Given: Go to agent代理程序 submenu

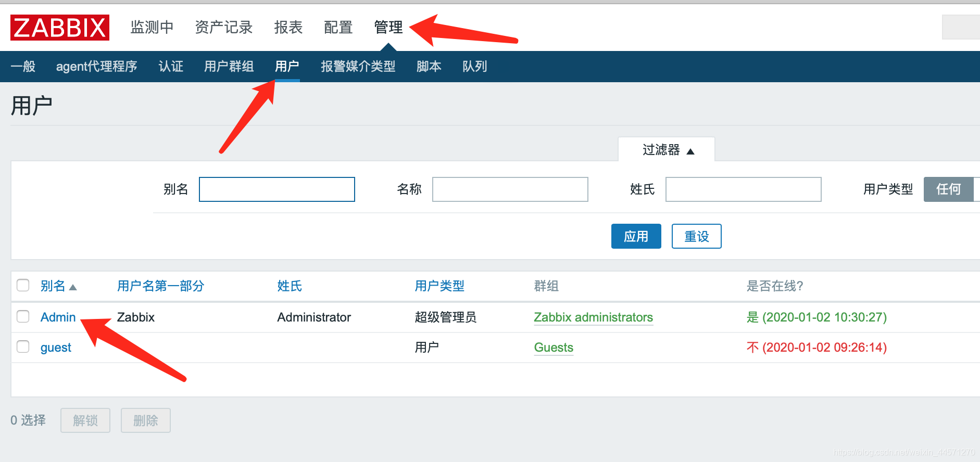Looking at the screenshot, I should coord(97,66).
